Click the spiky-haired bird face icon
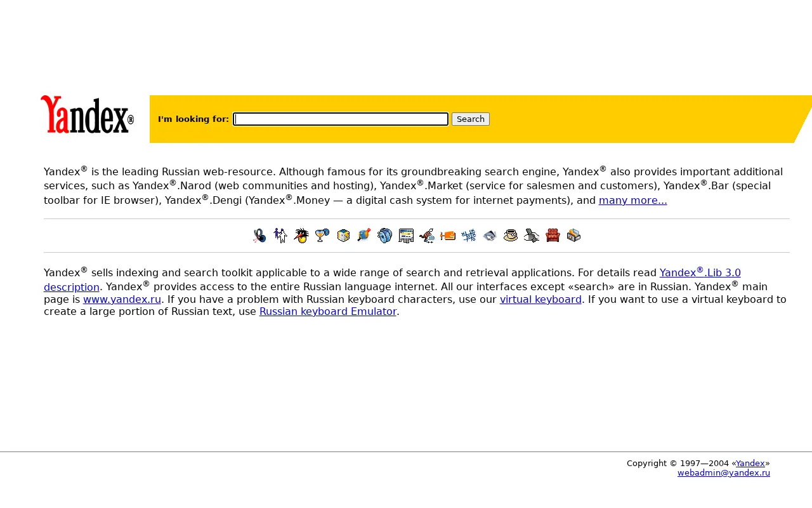812x508 pixels. coord(301,236)
